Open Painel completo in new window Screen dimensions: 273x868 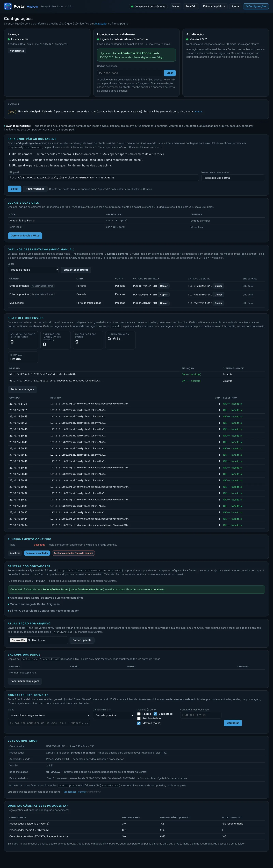pyautogui.click(x=214, y=6)
